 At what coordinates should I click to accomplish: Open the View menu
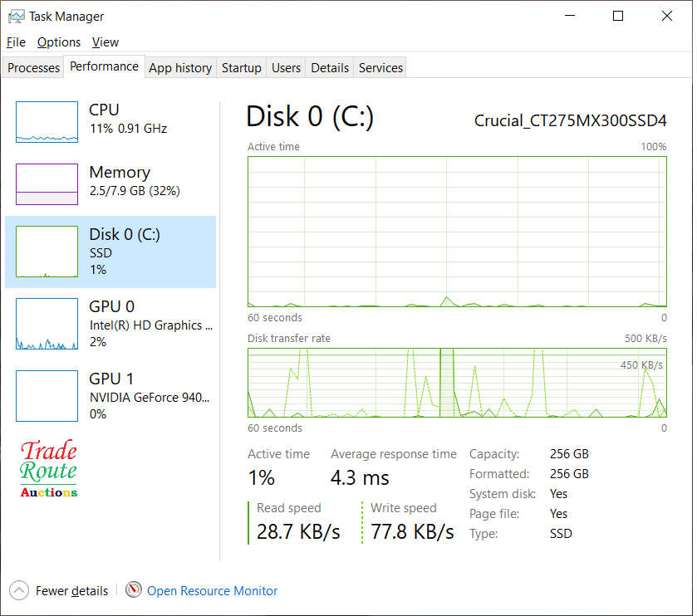tap(105, 42)
